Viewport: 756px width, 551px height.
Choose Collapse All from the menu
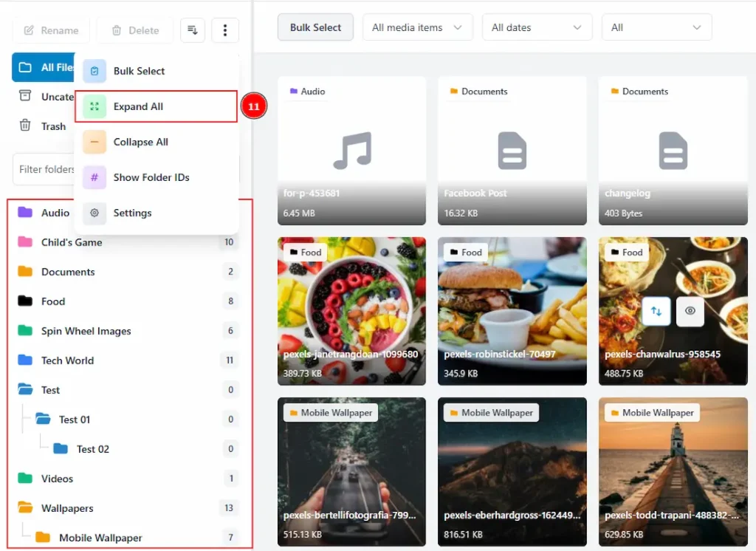click(x=140, y=142)
